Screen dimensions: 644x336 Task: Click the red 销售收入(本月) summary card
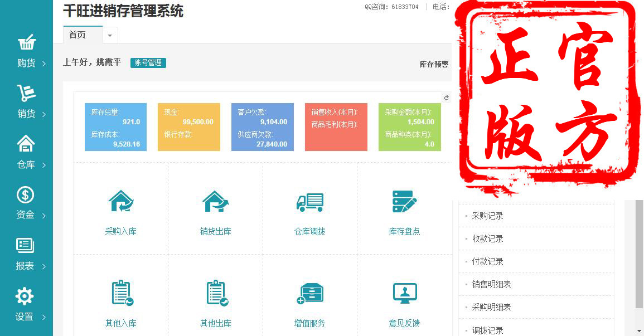[336, 127]
